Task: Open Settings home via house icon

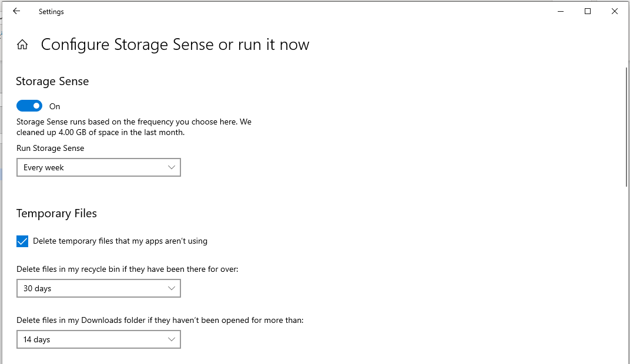Action: click(22, 45)
